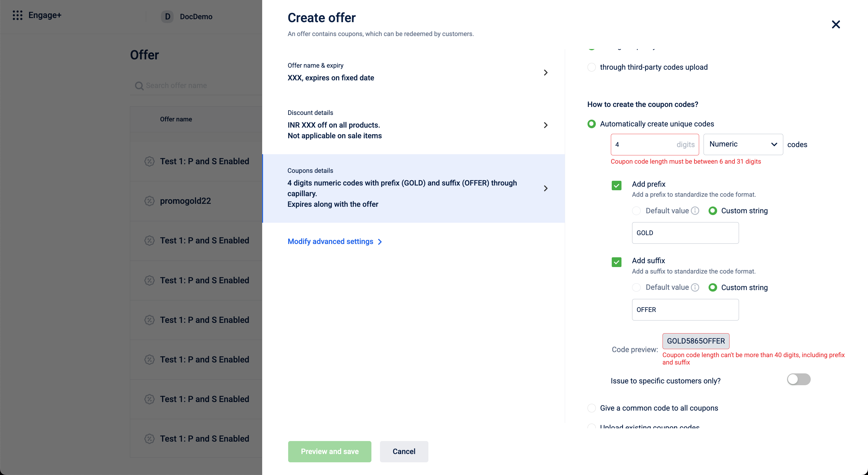Viewport: 868px width, 475px height.
Task: Click the Preview and save button
Action: (329, 451)
